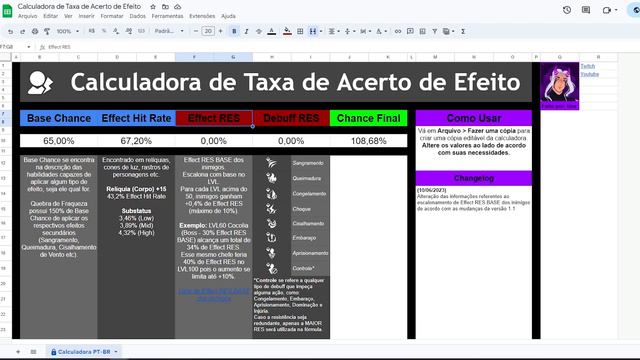Toggle strikethrough formatting
The width and height of the screenshot is (640, 360).
click(x=259, y=31)
